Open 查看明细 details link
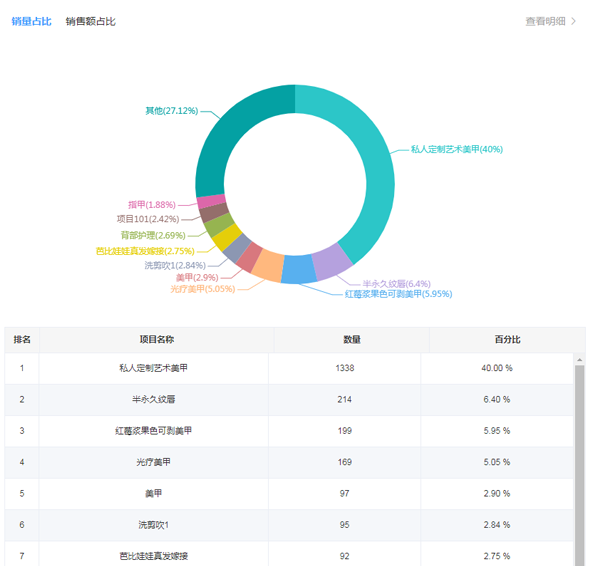This screenshot has height=566, width=590. 545,21
